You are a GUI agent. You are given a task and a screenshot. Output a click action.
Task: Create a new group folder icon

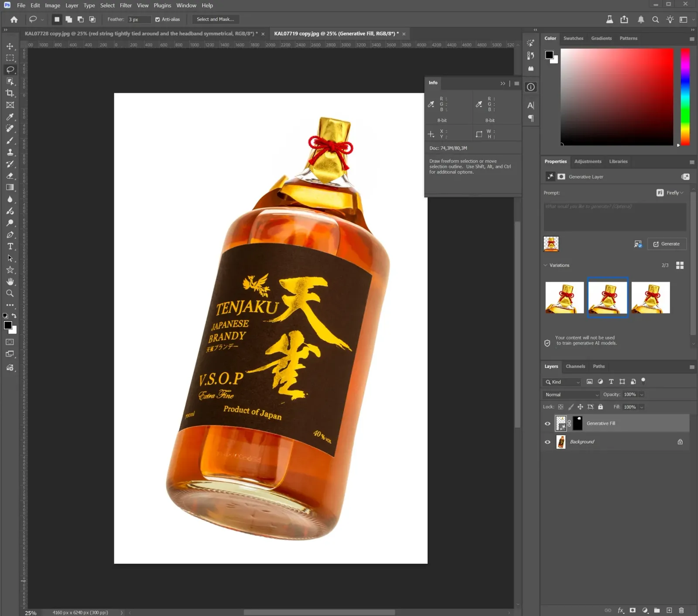click(x=657, y=610)
